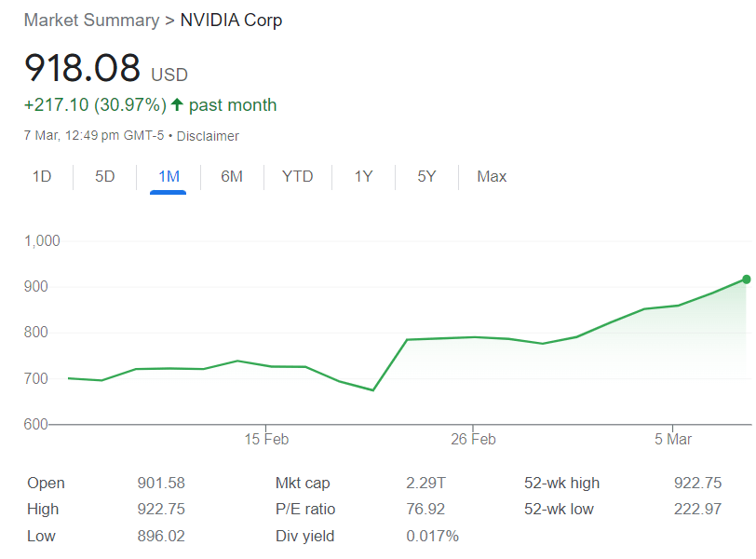Click the 26 Feb date marker
The width and height of the screenshot is (756, 559).
[473, 439]
